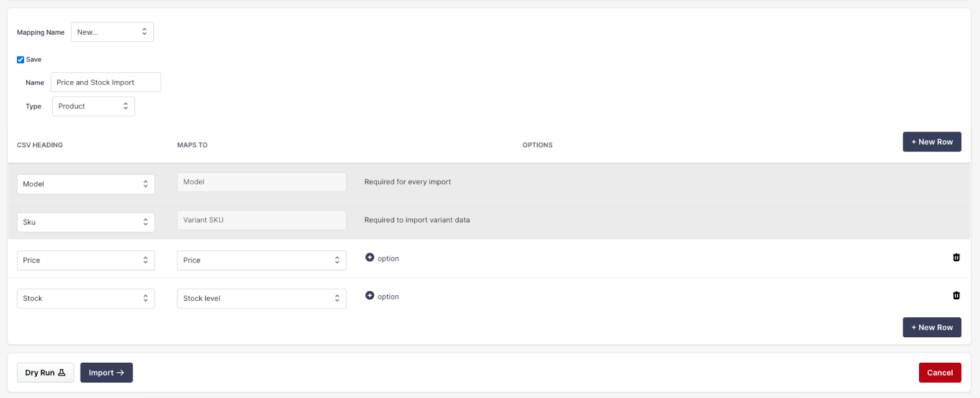Change the Stock level maps-to dropdown
The height and width of the screenshot is (398, 980).
[262, 298]
